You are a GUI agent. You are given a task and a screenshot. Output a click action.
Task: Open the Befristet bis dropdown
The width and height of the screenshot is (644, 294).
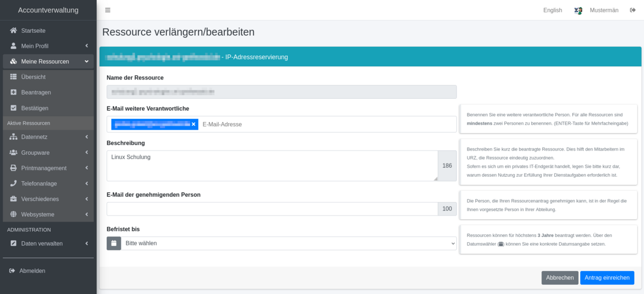pos(289,243)
